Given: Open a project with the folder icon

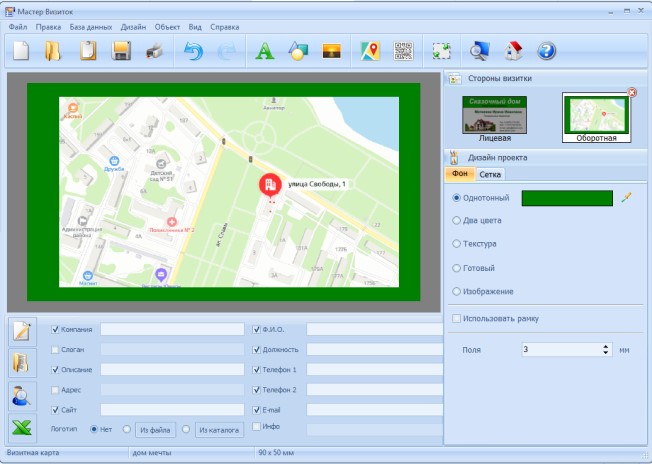Looking at the screenshot, I should pyautogui.click(x=53, y=52).
